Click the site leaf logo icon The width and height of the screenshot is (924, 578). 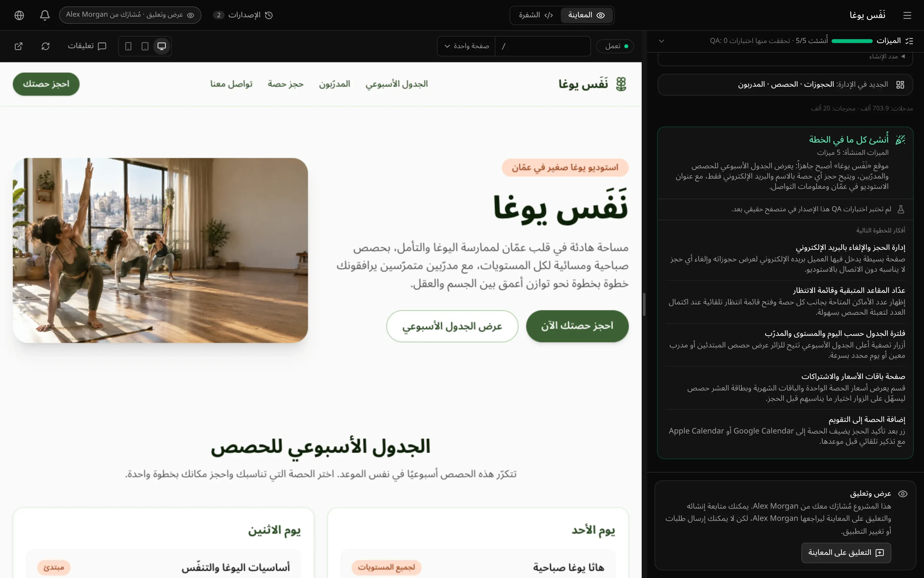tap(621, 84)
